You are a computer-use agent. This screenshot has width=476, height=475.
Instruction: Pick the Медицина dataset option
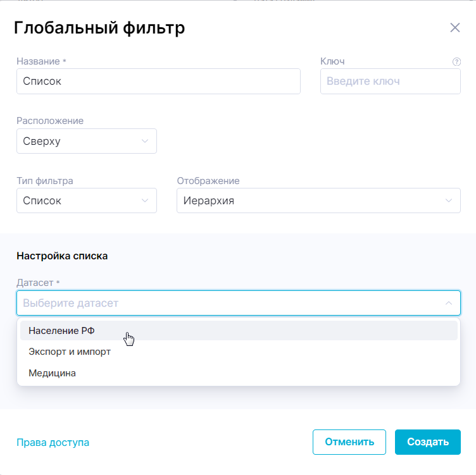pyautogui.click(x=239, y=373)
